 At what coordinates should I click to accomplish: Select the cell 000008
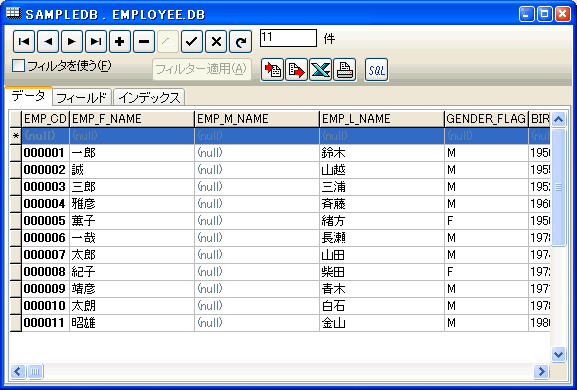click(x=45, y=272)
